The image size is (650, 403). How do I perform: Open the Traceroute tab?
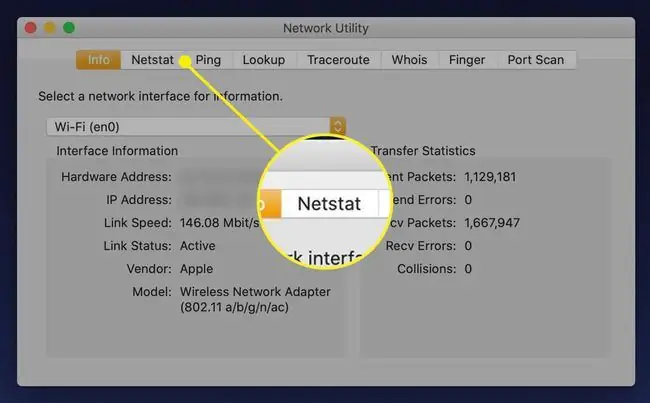click(x=338, y=60)
